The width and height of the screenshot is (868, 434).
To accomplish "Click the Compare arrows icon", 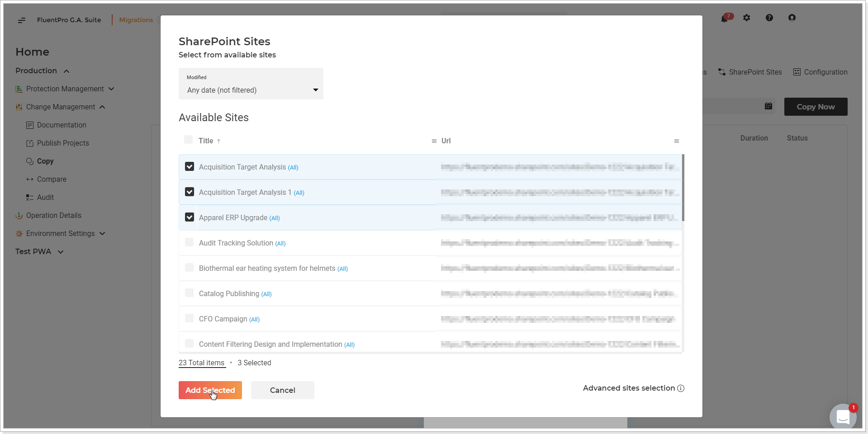I will click(x=30, y=179).
